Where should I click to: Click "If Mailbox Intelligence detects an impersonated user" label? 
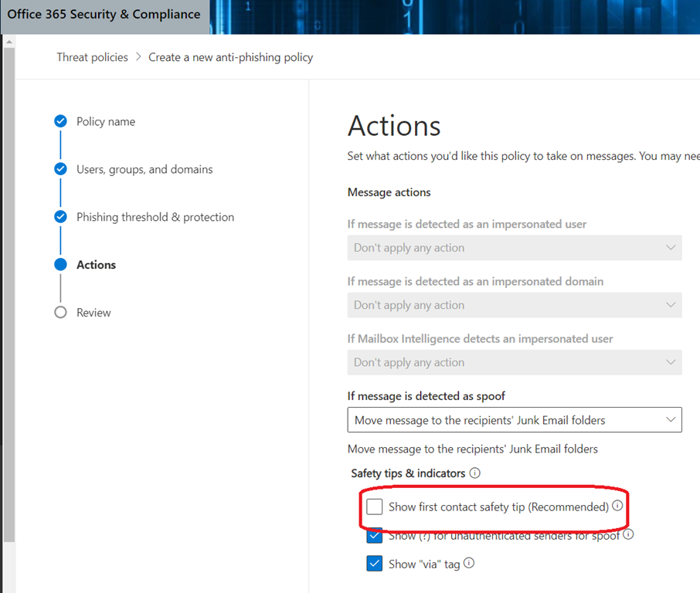(x=481, y=339)
